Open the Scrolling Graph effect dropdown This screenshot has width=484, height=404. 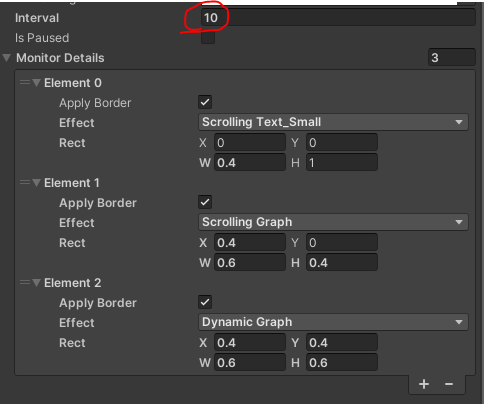pos(333,222)
